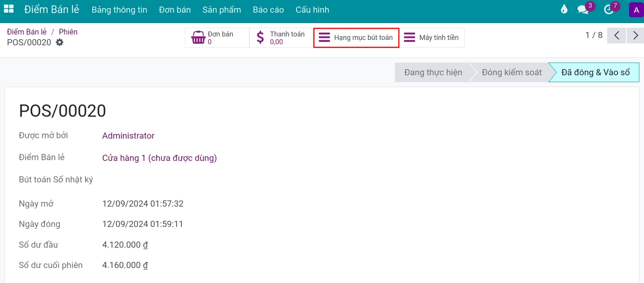The width and height of the screenshot is (644, 283).
Task: Open the Bảng thông tin menu
Action: click(119, 10)
